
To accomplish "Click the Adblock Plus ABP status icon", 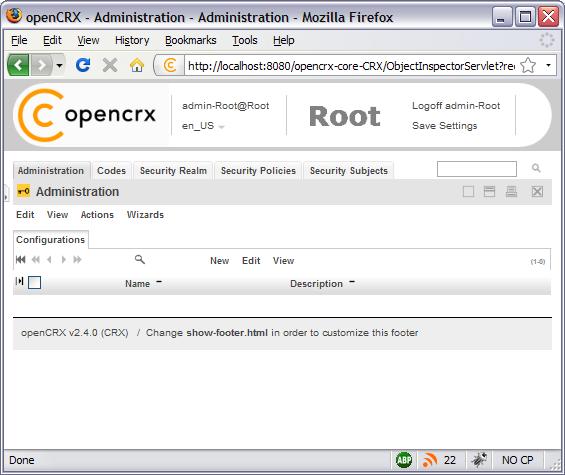I will [x=404, y=460].
